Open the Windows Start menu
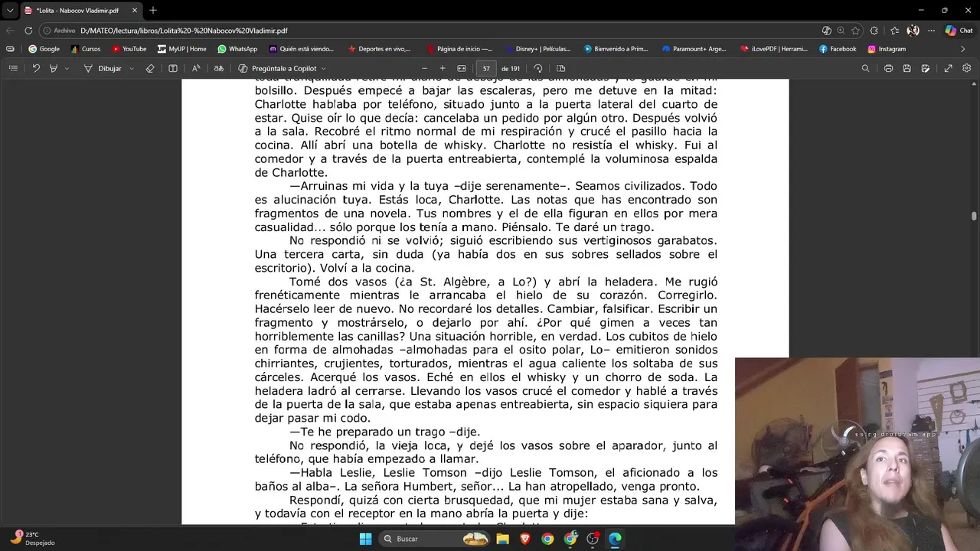Viewport: 980px width, 551px height. [365, 539]
